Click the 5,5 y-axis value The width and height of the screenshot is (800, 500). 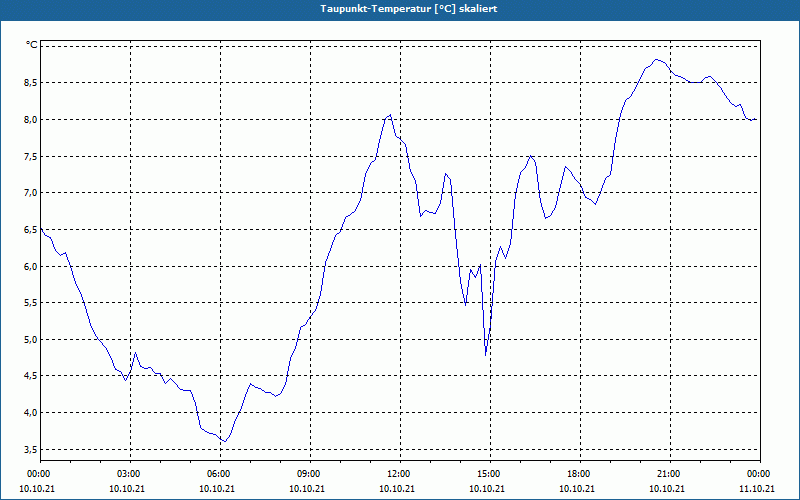click(x=31, y=303)
